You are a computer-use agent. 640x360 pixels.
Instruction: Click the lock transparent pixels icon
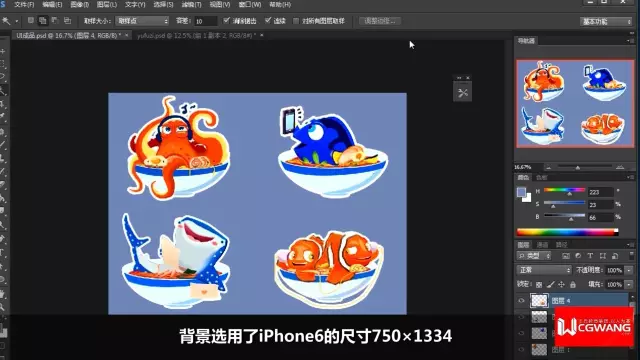click(539, 284)
